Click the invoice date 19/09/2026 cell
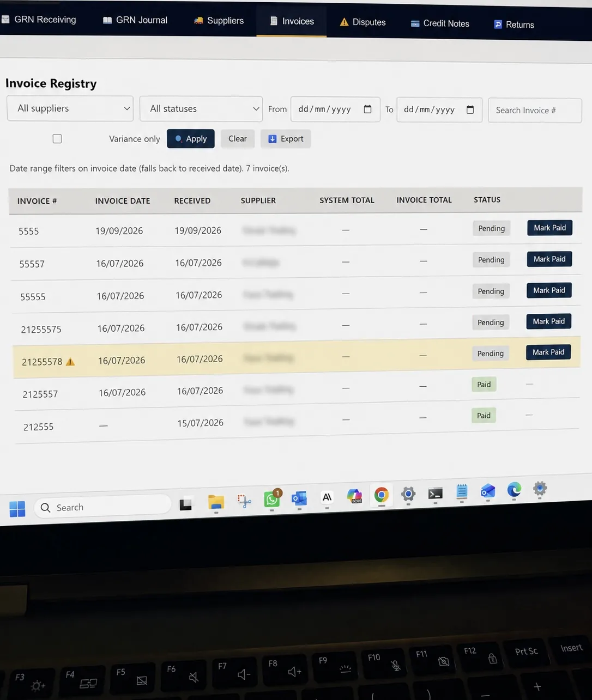 coord(119,231)
